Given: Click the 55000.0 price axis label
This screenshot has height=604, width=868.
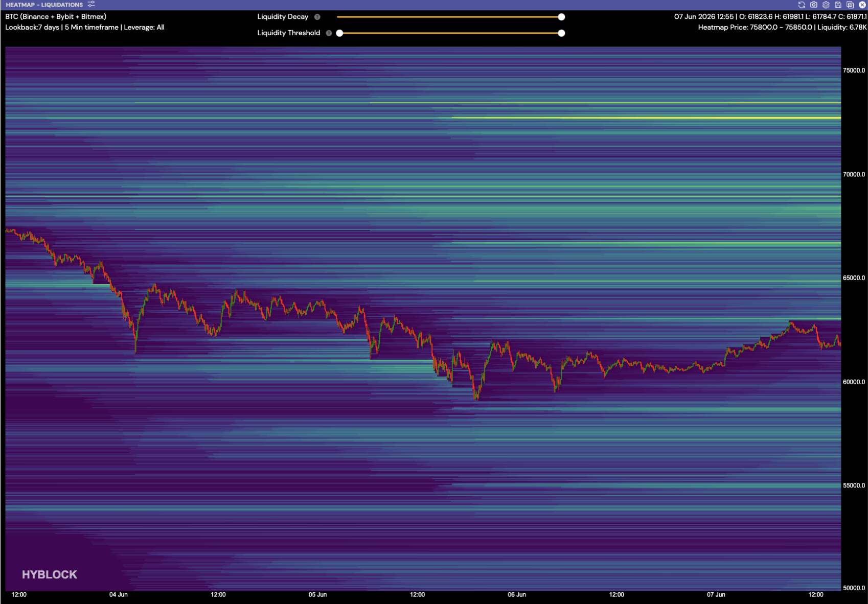Looking at the screenshot, I should (x=854, y=485).
